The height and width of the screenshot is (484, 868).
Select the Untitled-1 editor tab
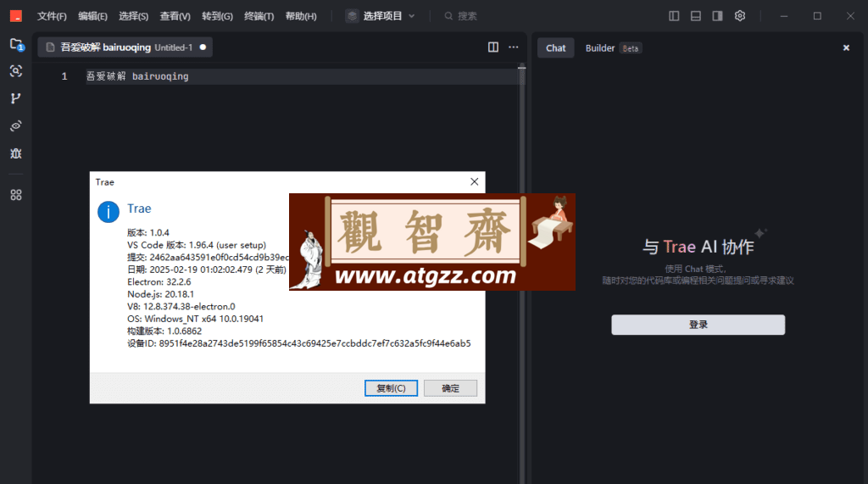(125, 47)
